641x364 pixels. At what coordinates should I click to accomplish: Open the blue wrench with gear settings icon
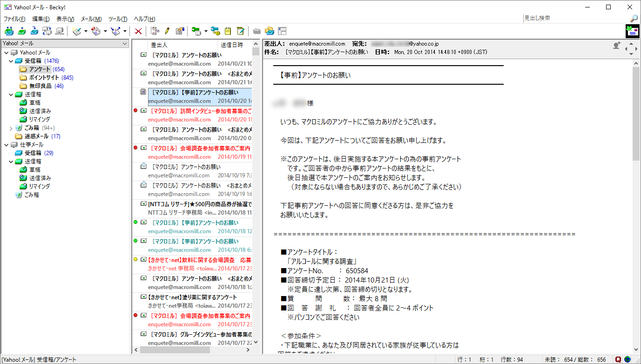[215, 31]
